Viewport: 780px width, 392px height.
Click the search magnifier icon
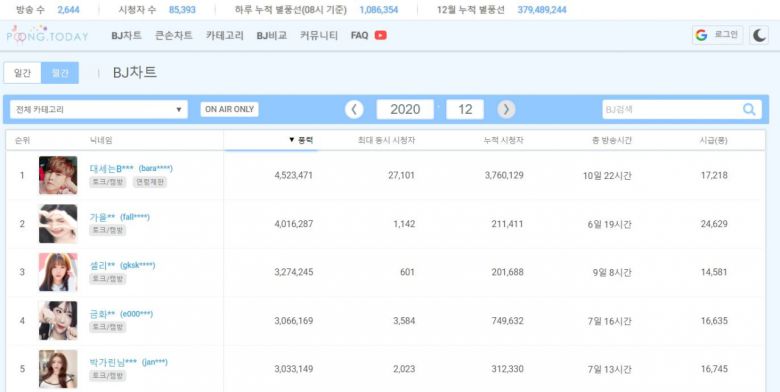click(x=749, y=109)
